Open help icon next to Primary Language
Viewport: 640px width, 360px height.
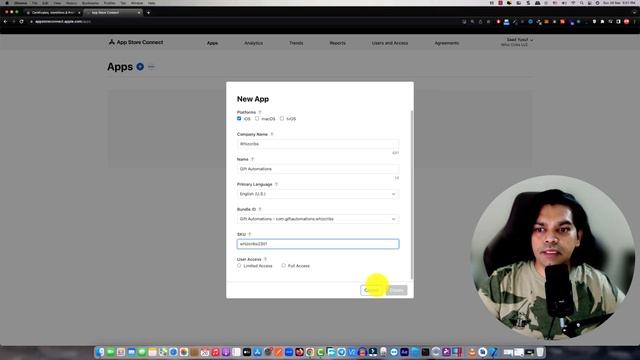pyautogui.click(x=276, y=184)
